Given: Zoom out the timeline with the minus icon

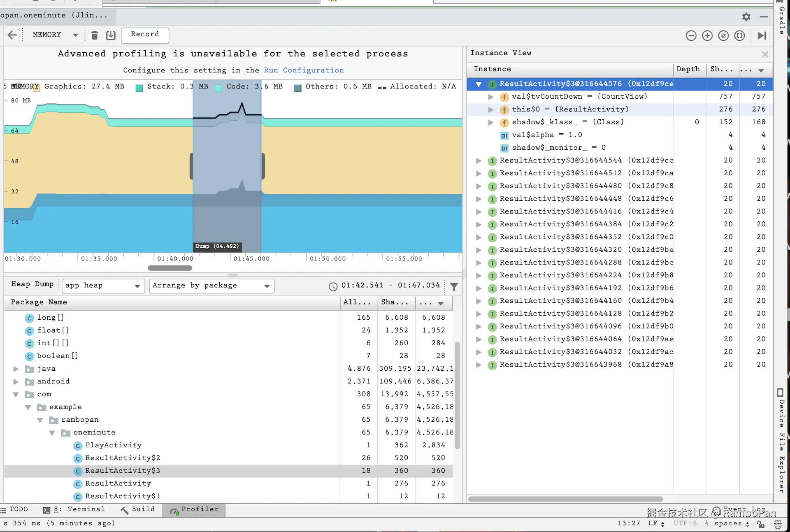Looking at the screenshot, I should [x=691, y=36].
